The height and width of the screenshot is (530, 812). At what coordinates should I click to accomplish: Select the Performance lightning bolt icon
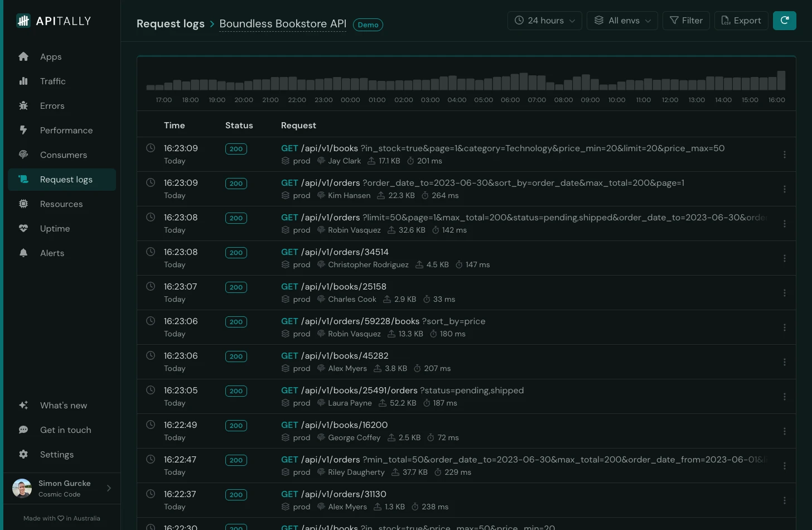tap(23, 130)
